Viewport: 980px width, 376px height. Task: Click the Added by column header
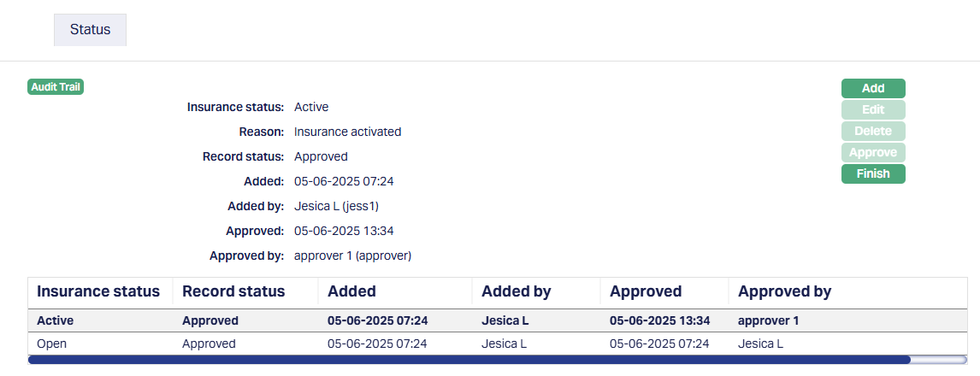point(516,291)
